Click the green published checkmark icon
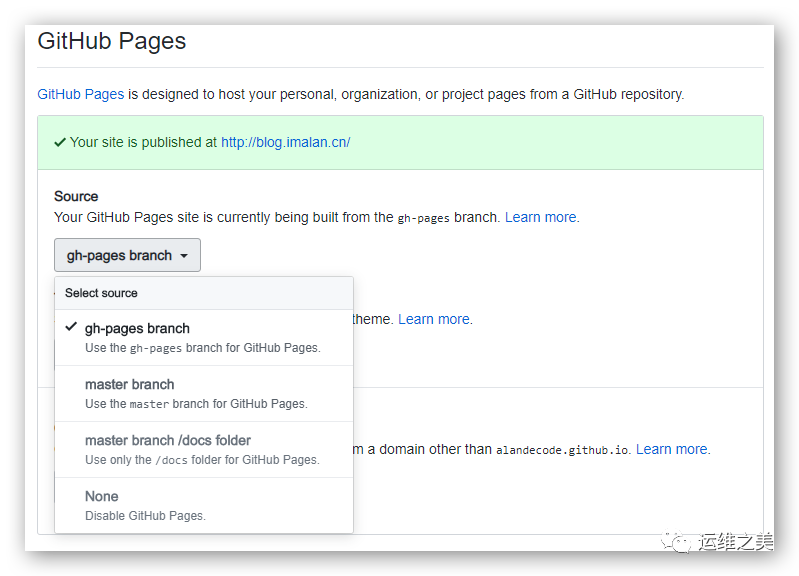The width and height of the screenshot is (799, 576). click(60, 142)
